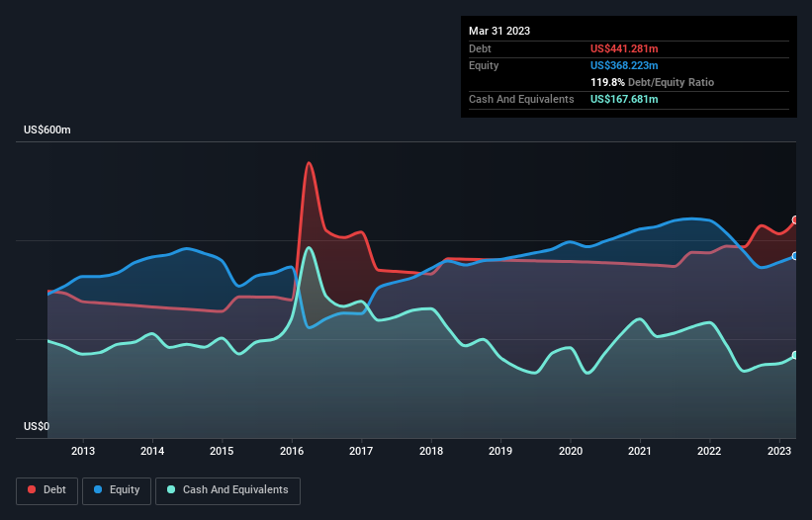Click the 2018 x-axis label
This screenshot has width=812, height=520.
[431, 451]
